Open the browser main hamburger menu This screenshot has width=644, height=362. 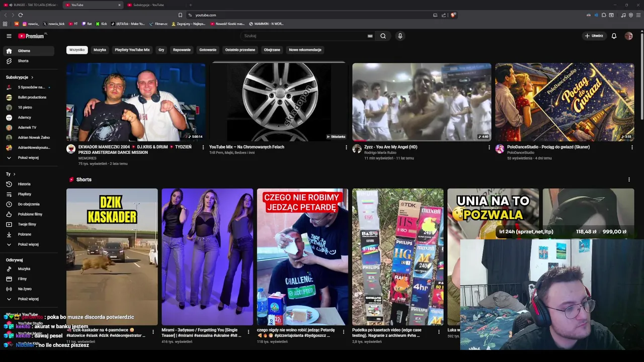[x=638, y=15]
